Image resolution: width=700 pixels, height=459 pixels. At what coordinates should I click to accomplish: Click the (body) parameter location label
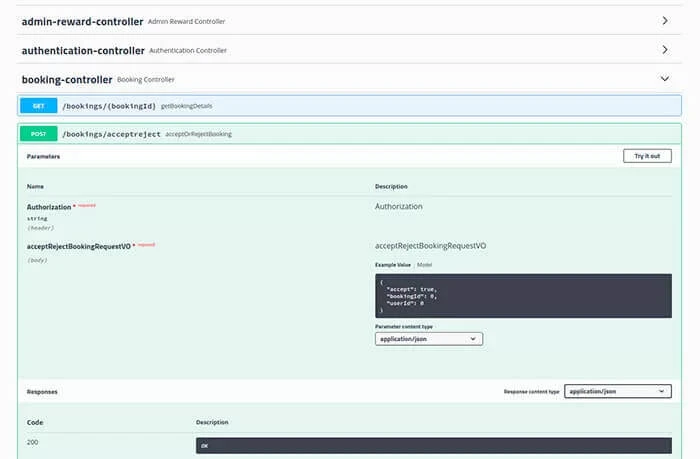point(37,260)
